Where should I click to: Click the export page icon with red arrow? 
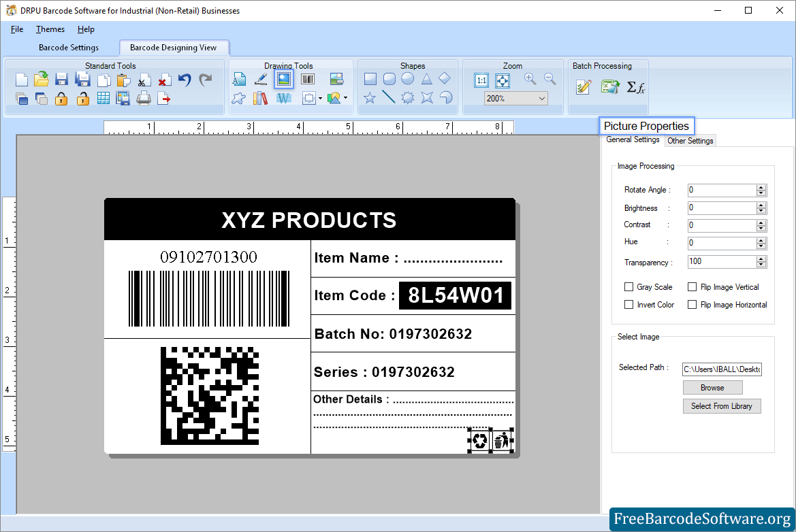164,99
